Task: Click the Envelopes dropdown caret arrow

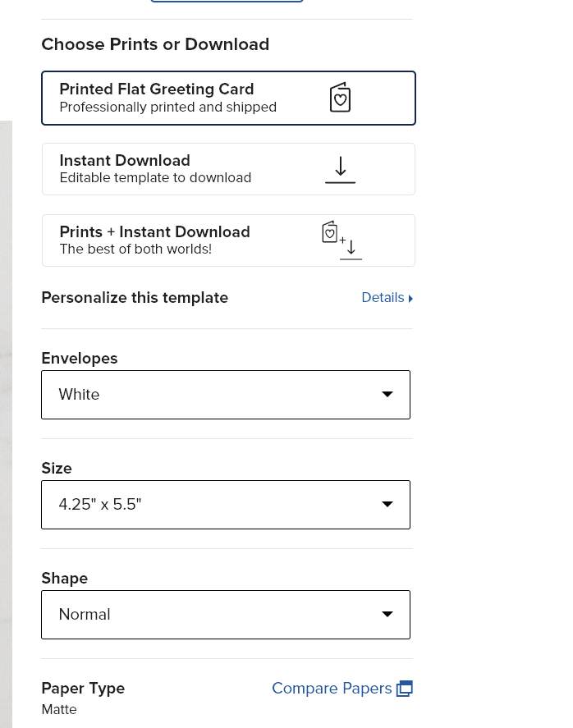Action: point(387,394)
